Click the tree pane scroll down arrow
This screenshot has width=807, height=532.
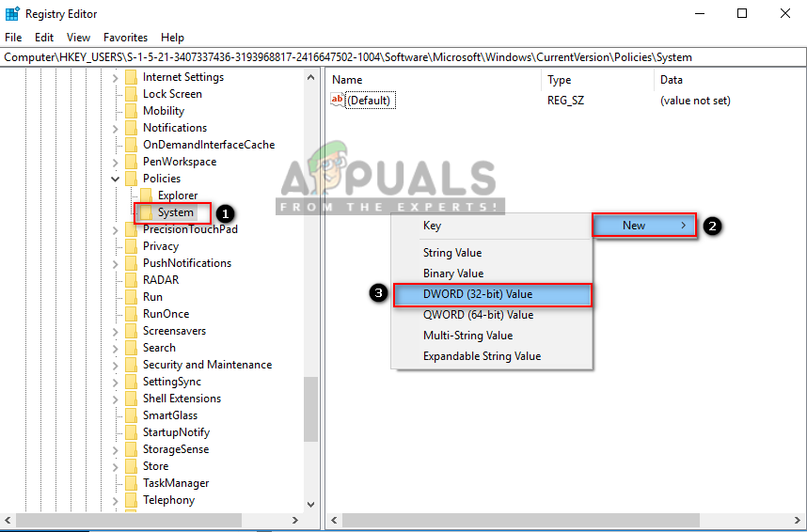pyautogui.click(x=311, y=505)
